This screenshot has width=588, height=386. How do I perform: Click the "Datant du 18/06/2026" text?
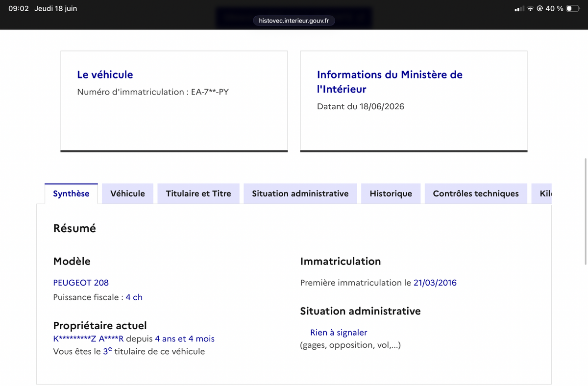[361, 106]
